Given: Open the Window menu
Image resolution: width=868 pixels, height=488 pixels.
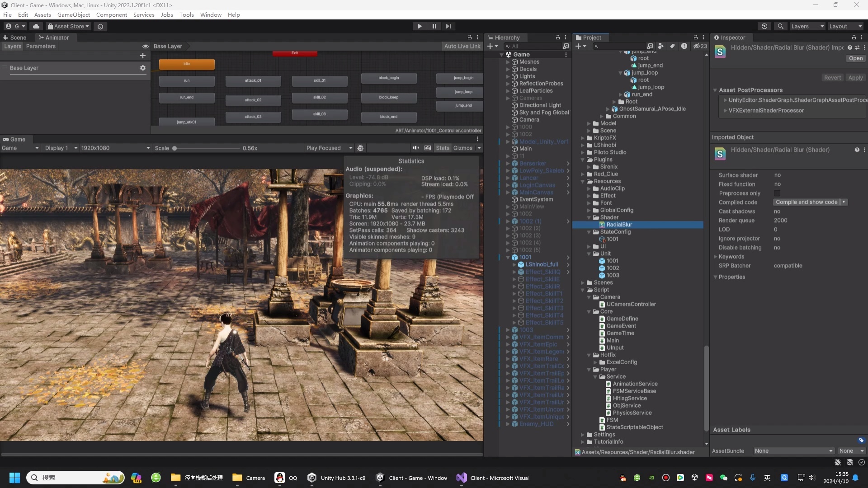Looking at the screenshot, I should coord(210,14).
